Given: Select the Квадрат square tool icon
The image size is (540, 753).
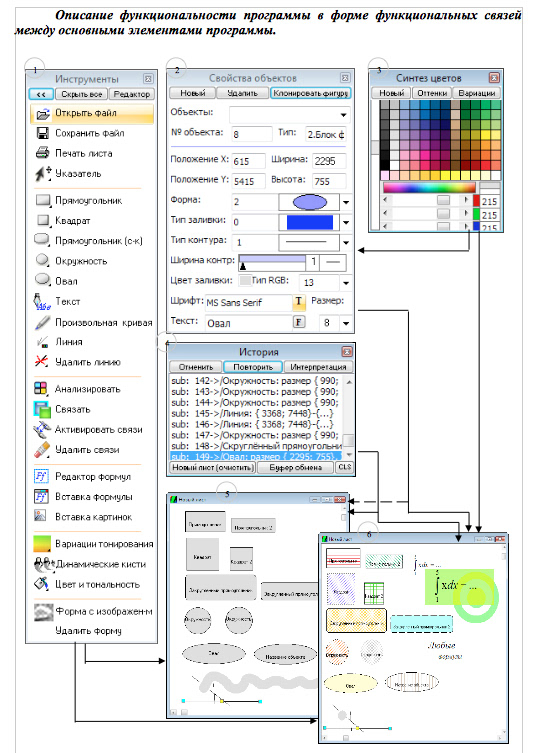Looking at the screenshot, I should coord(43,220).
